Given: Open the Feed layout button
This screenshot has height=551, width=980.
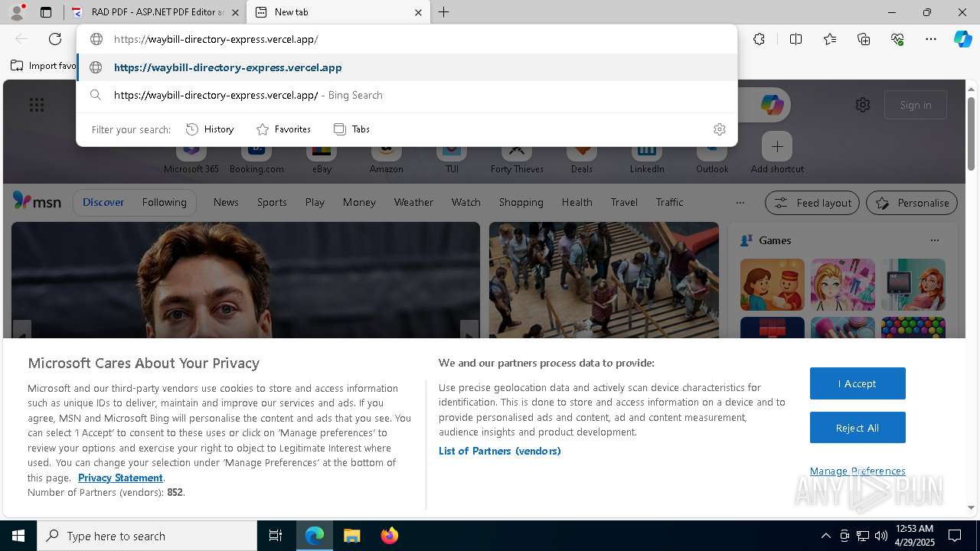Looking at the screenshot, I should [812, 203].
